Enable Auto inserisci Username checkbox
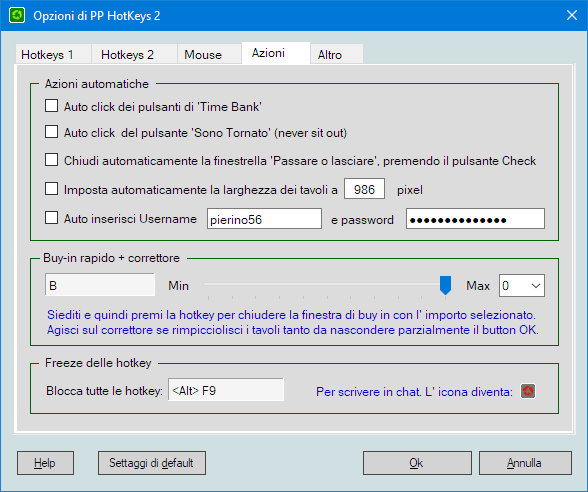Image resolution: width=588 pixels, height=492 pixels. pos(51,218)
